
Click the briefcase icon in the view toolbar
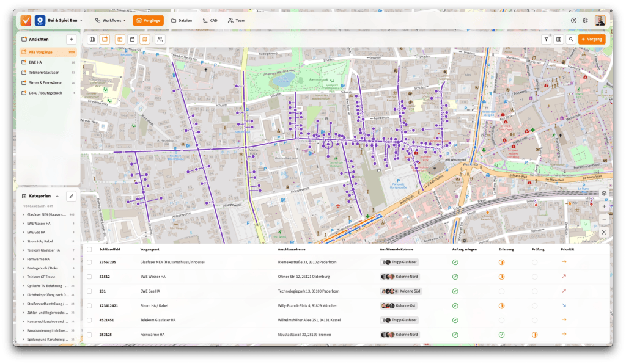click(92, 39)
